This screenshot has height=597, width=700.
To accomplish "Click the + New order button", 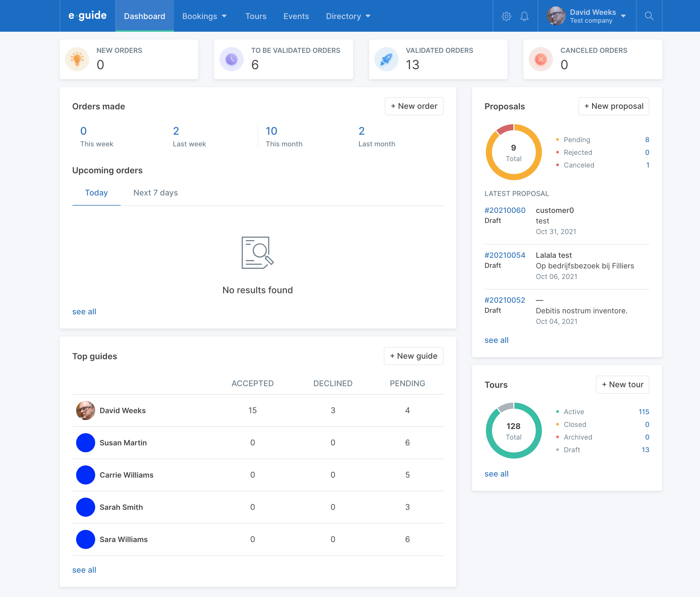I will pos(414,106).
